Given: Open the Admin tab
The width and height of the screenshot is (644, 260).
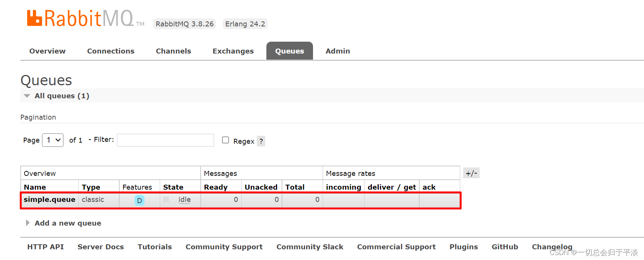Looking at the screenshot, I should click(x=338, y=51).
